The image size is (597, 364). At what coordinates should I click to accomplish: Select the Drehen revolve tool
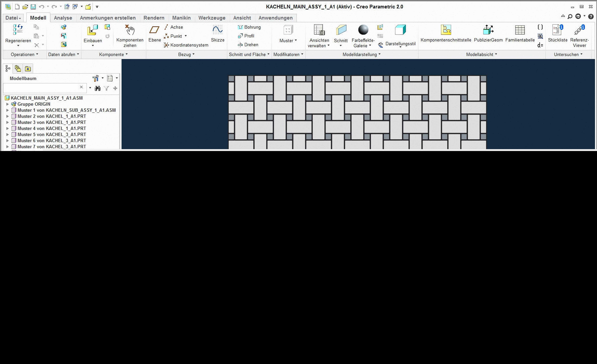point(248,45)
